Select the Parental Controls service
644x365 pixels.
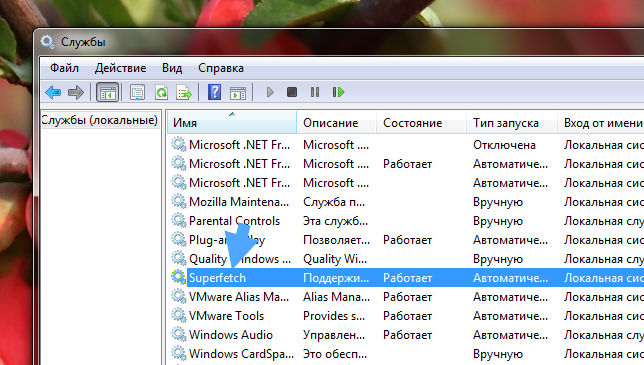click(234, 221)
